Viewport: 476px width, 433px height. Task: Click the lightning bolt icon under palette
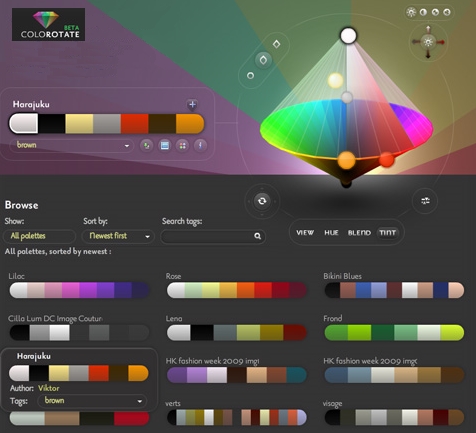(x=200, y=145)
